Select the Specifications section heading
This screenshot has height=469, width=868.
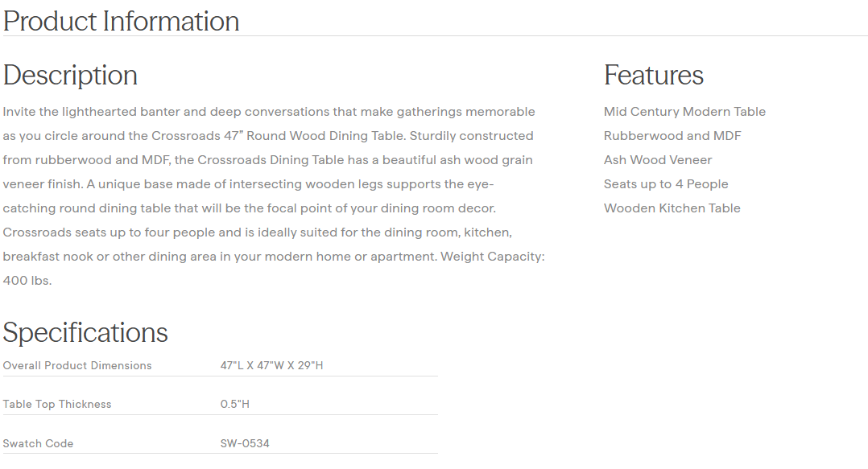pos(85,332)
